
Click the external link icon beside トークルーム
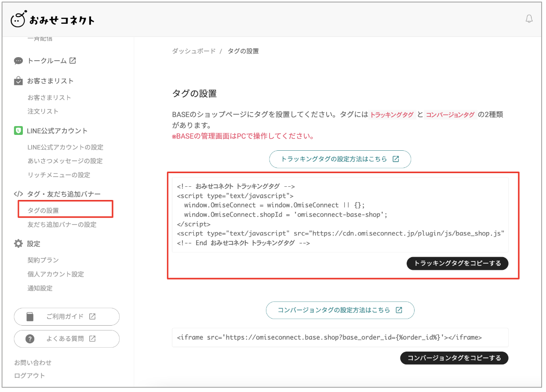pyautogui.click(x=73, y=61)
